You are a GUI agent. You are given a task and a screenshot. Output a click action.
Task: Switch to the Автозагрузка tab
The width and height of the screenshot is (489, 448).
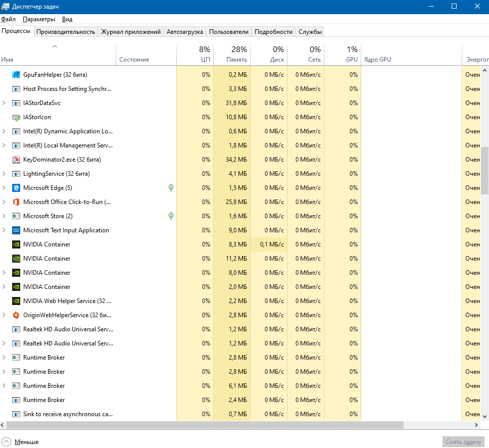point(184,32)
